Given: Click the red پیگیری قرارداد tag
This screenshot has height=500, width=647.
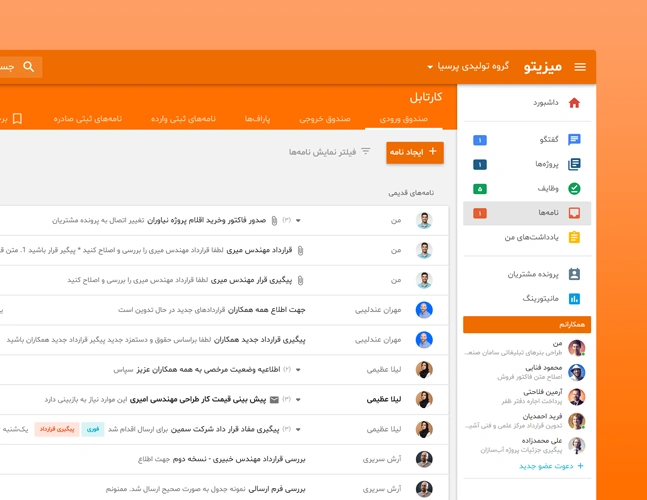Looking at the screenshot, I should pyautogui.click(x=56, y=429).
